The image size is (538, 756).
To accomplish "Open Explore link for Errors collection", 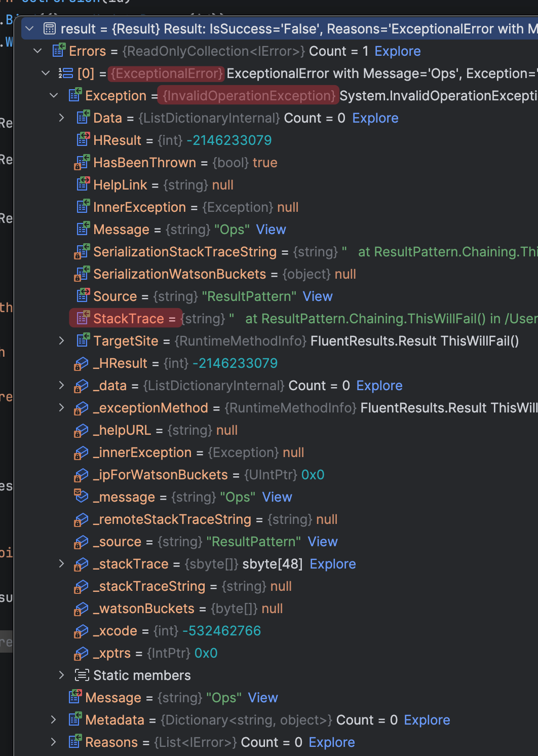I will coord(397,51).
